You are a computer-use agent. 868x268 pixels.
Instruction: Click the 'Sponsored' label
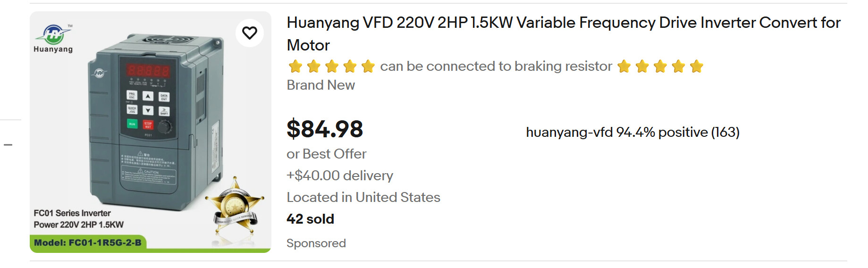click(x=316, y=243)
